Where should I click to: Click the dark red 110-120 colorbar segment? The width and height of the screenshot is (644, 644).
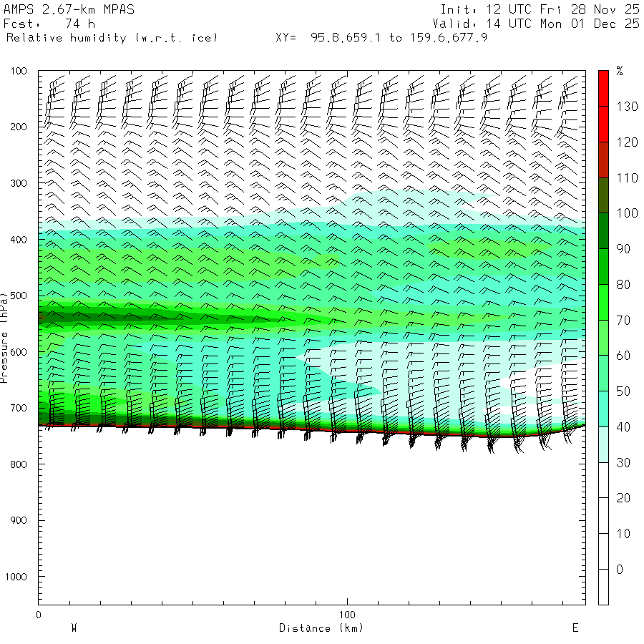pyautogui.click(x=603, y=160)
